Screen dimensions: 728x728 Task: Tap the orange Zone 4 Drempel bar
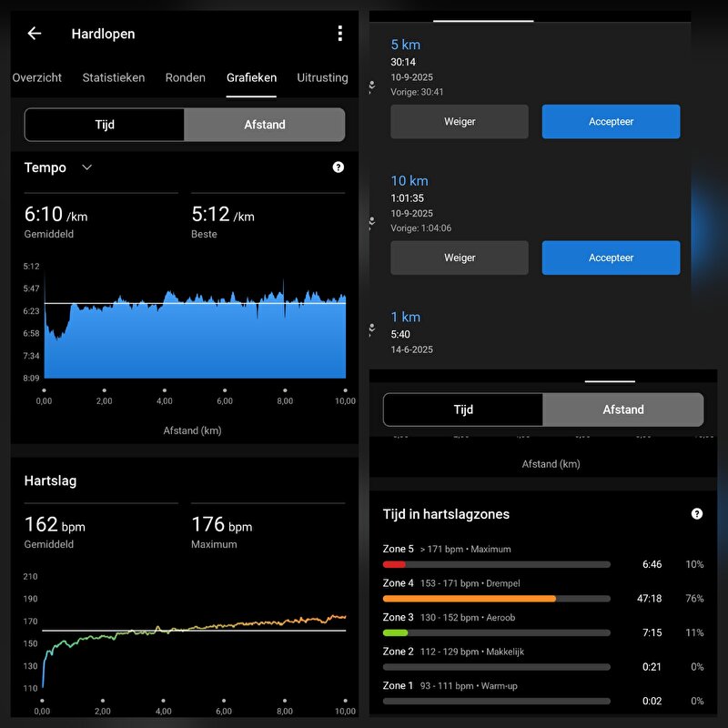point(470,599)
